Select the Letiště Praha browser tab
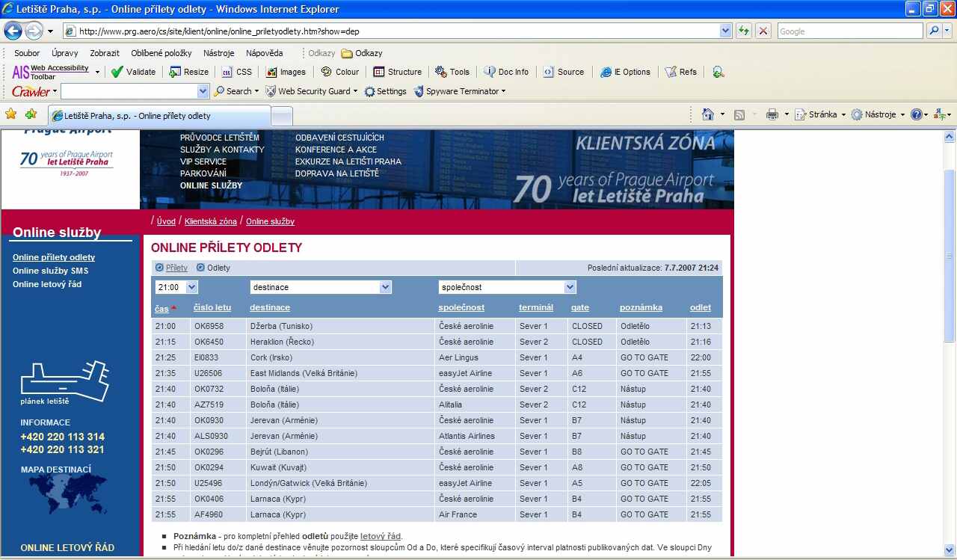The image size is (957, 560). click(159, 116)
